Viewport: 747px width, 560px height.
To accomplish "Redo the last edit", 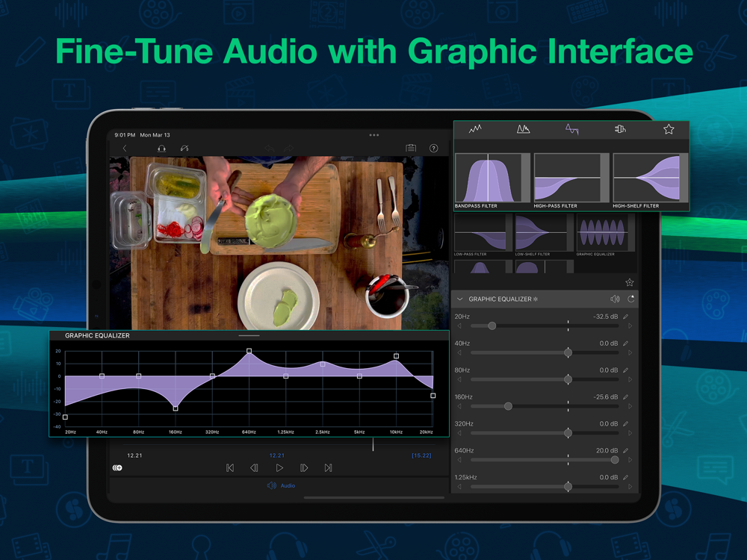I will tap(288, 148).
